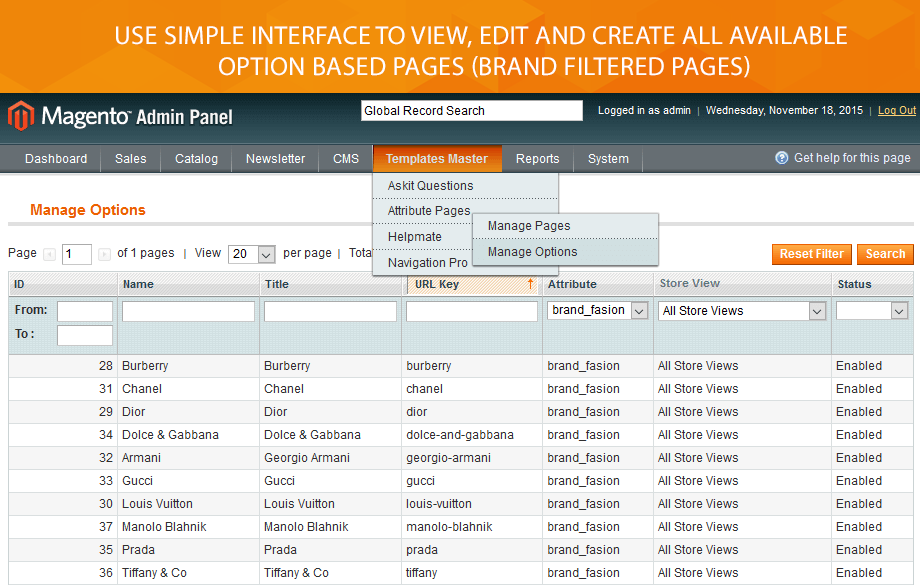Click the Reset Filter button
Viewport: 920px width, 586px height.
(811, 254)
